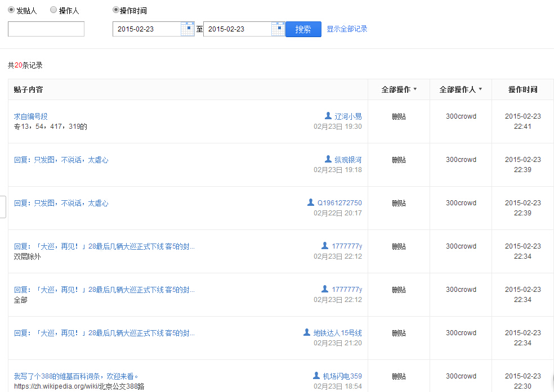Screen dimensions: 554x392
Task: Click user icon beside 1777777y in 双层除外 row
Action: coord(325,245)
